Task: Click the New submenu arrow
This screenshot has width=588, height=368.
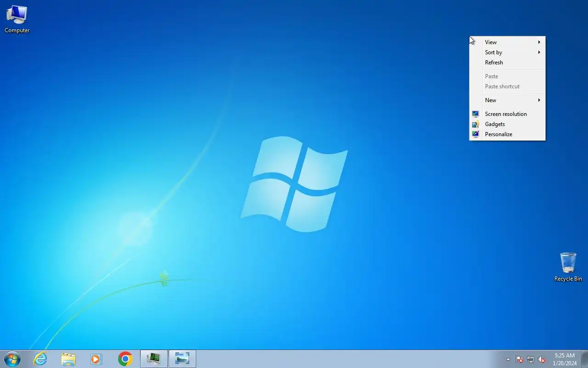Action: (x=539, y=100)
